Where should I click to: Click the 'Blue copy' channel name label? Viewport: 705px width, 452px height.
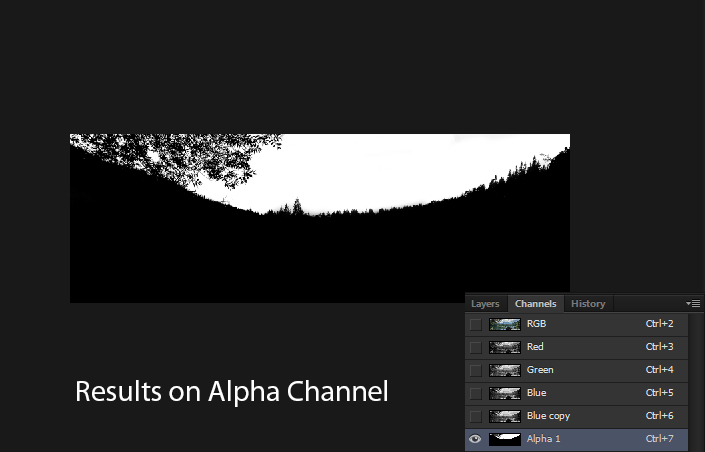[x=548, y=416]
